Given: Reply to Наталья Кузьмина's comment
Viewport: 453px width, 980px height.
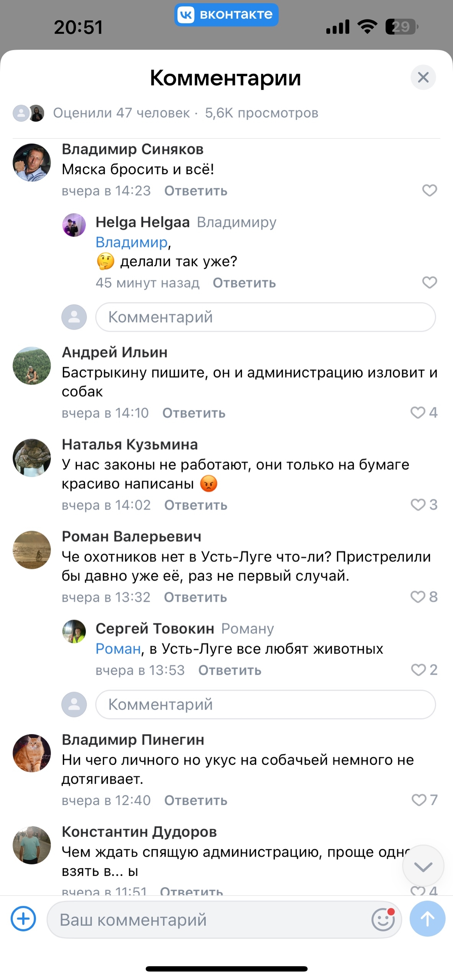Looking at the screenshot, I should (196, 505).
